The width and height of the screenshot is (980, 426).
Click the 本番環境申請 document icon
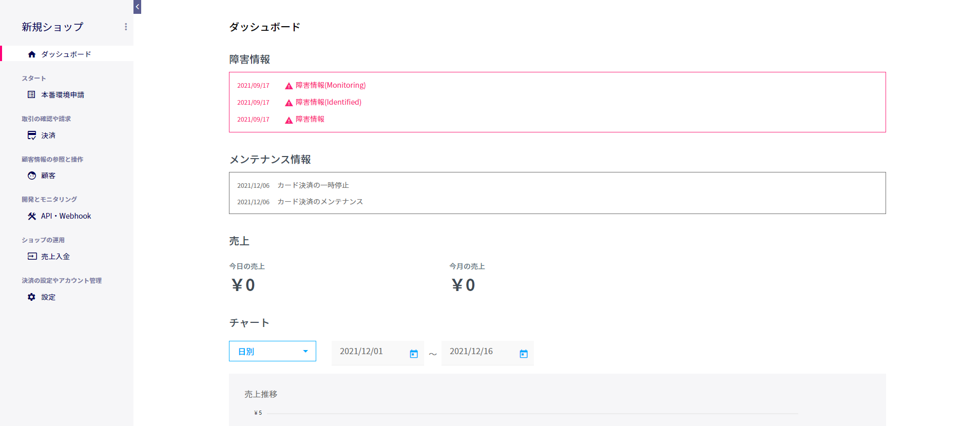pyautogui.click(x=31, y=94)
